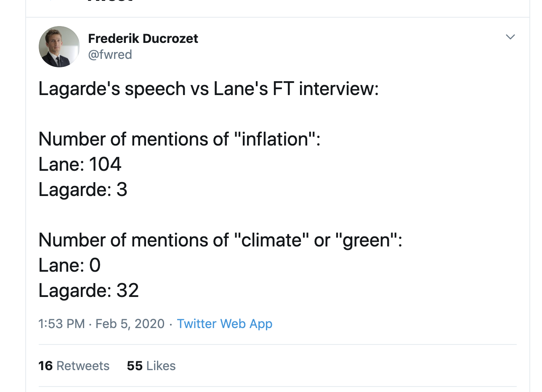Open the 1:53 PM timestamp link
Image resolution: width=542 pixels, height=392 pixels.
coord(61,323)
